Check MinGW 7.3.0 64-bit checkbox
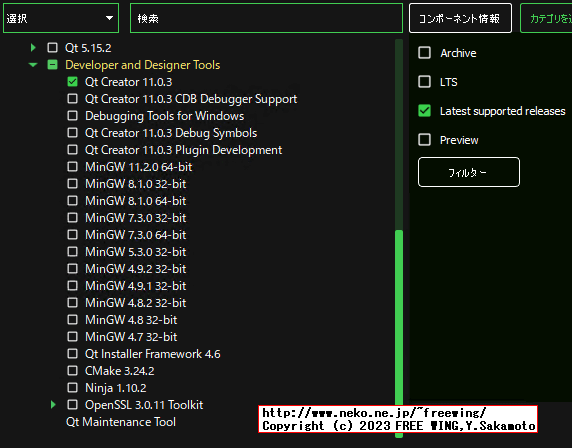The width and height of the screenshot is (572, 448). [x=73, y=235]
